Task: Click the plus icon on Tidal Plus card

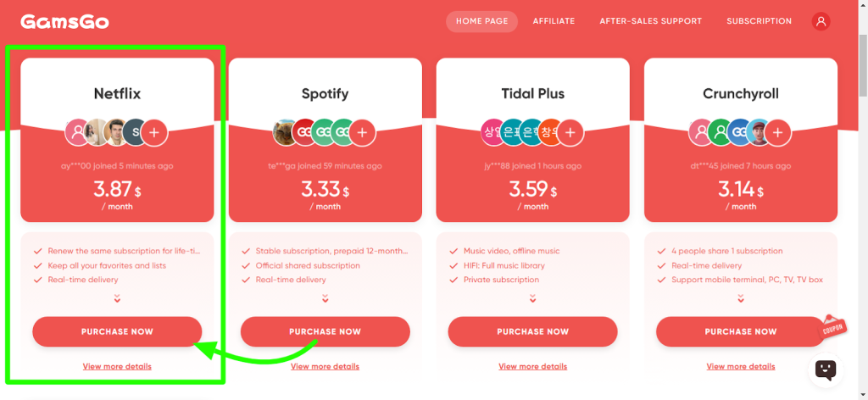Action: 570,132
